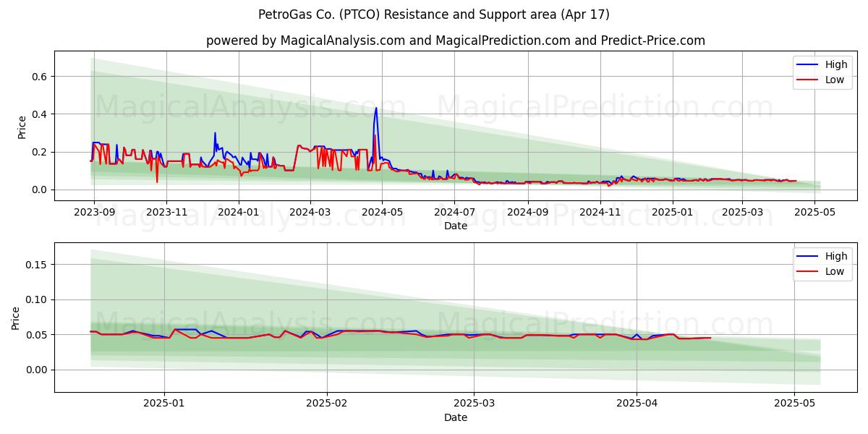Click the 2025-02 date tick label
Screen dimensions: 868x434
327,404
